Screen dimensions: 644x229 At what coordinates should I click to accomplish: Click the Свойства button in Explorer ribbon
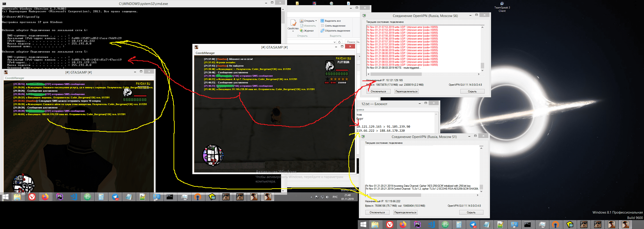pos(293,25)
